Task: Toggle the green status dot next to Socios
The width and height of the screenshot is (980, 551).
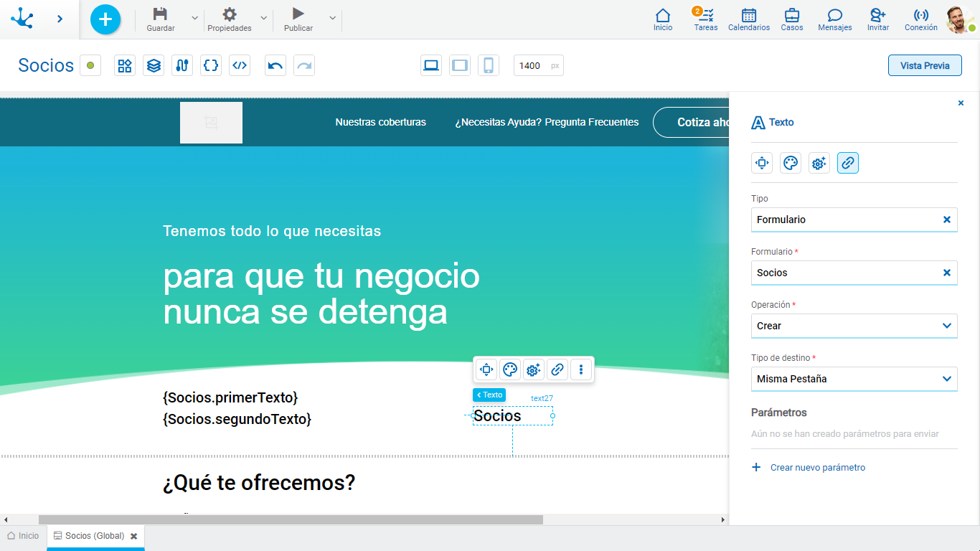Action: pyautogui.click(x=90, y=65)
